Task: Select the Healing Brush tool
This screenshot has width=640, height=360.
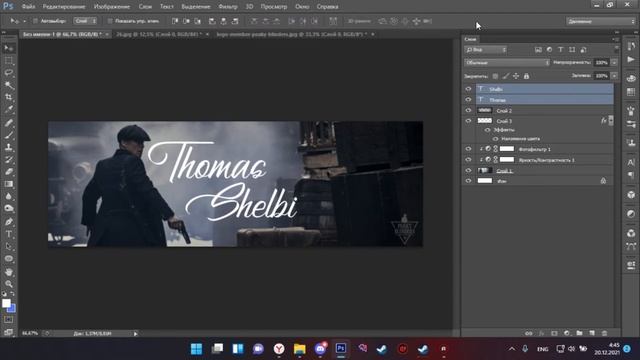Action: click(x=9, y=122)
